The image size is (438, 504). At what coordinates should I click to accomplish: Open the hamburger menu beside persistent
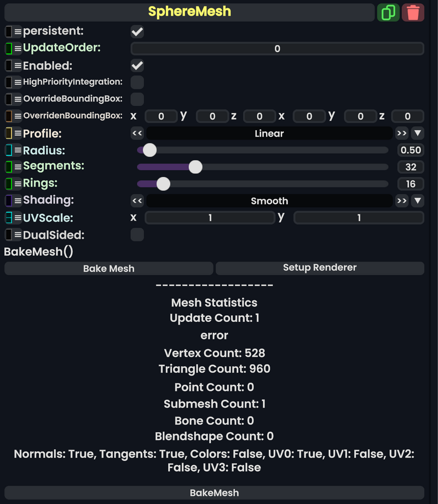coord(19,31)
